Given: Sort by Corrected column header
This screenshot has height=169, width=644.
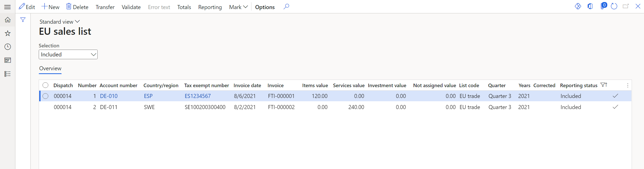Looking at the screenshot, I should [544, 85].
